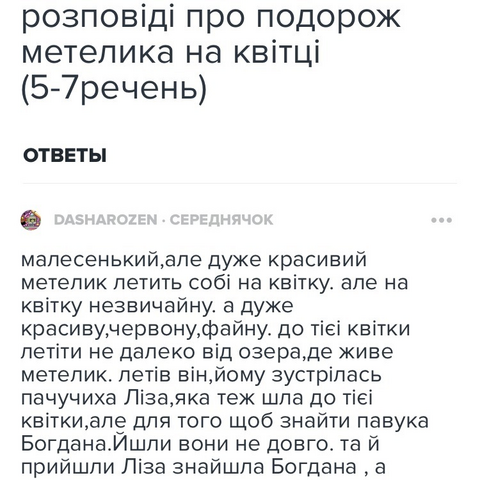Screen dimensions: 480x480
Task: Tap the line 'метелик. летів він,йому зустрілась'
Action: pos(201,375)
